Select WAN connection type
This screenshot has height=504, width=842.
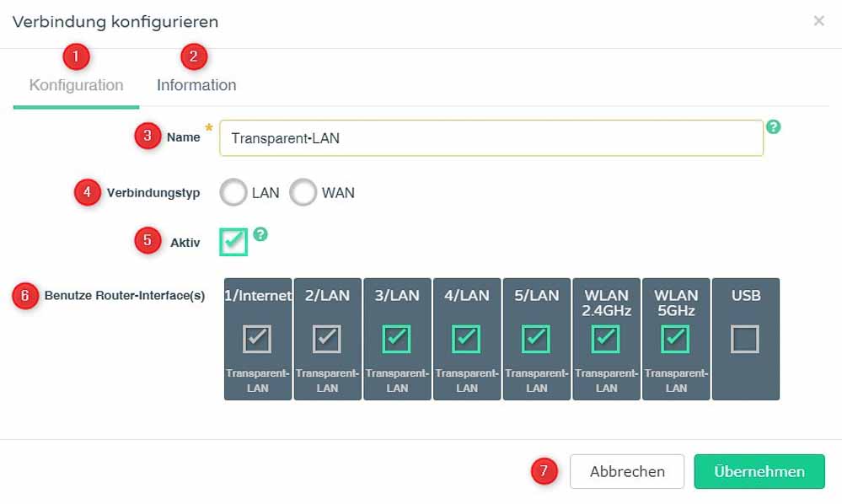click(x=303, y=193)
